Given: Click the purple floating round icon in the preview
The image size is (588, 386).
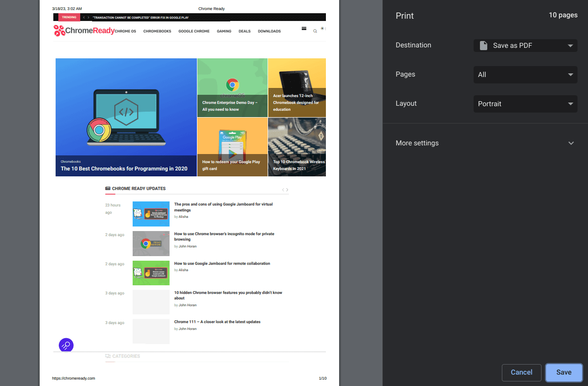Looking at the screenshot, I should pos(66,345).
